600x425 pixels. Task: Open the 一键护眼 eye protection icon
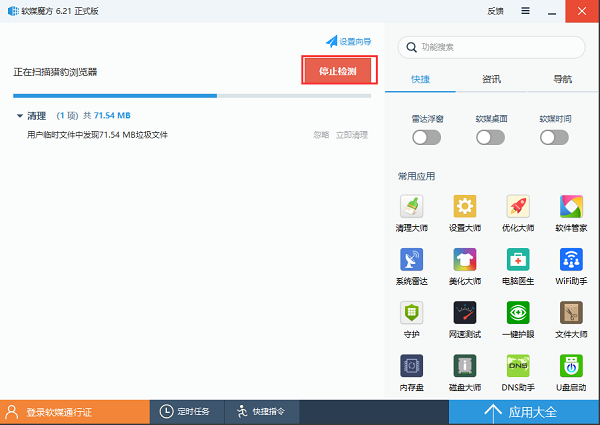518,313
